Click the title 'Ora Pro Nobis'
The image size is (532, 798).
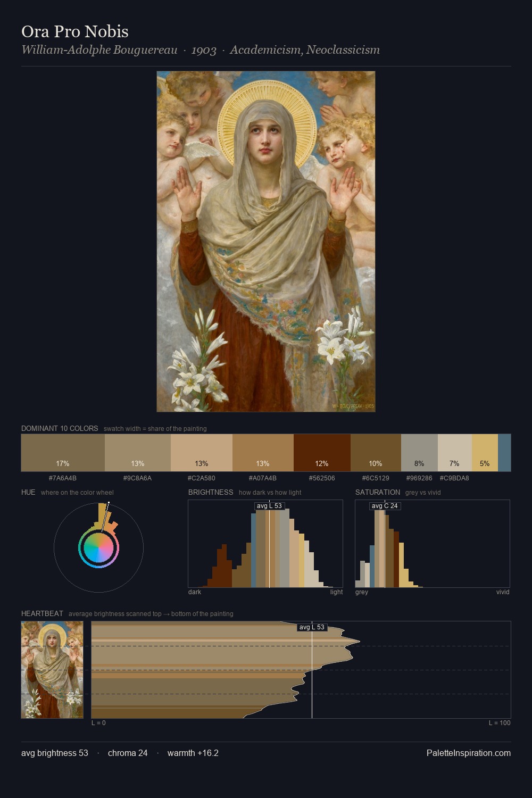point(75,31)
